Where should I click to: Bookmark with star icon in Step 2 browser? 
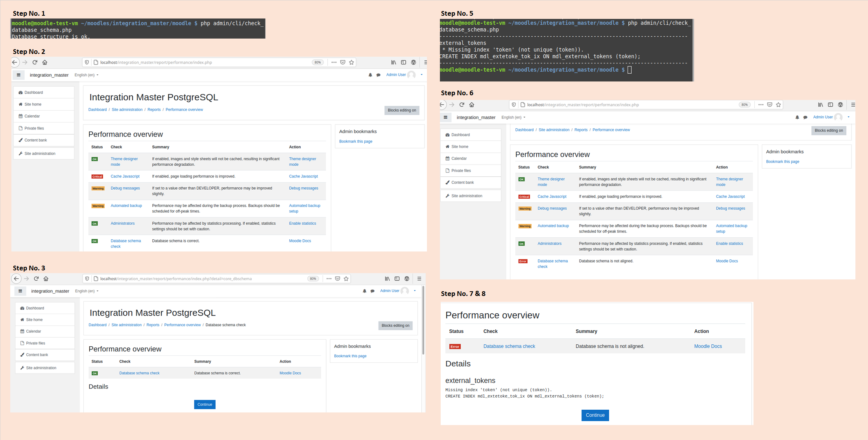pos(352,62)
